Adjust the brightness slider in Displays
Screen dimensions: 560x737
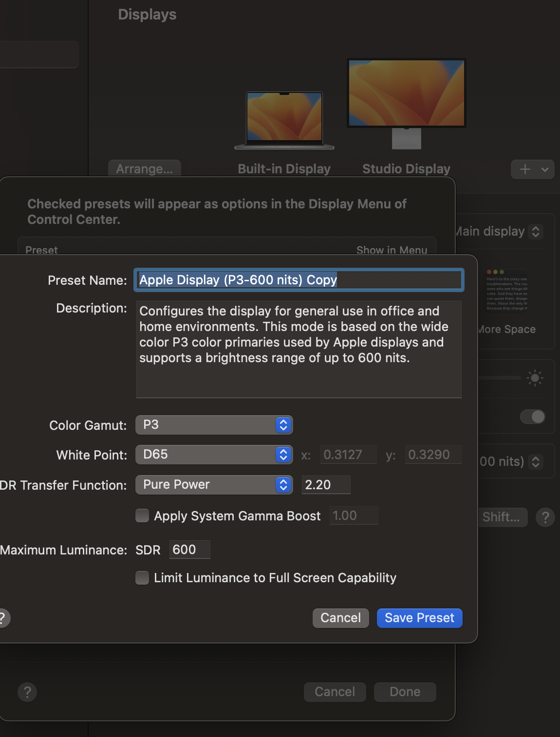[501, 378]
